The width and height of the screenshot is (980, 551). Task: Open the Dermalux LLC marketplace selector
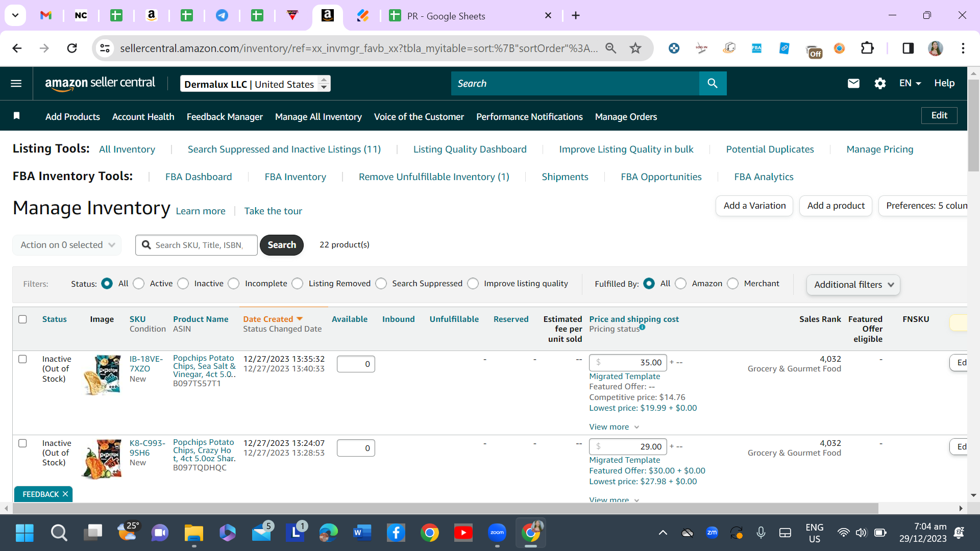[255, 84]
